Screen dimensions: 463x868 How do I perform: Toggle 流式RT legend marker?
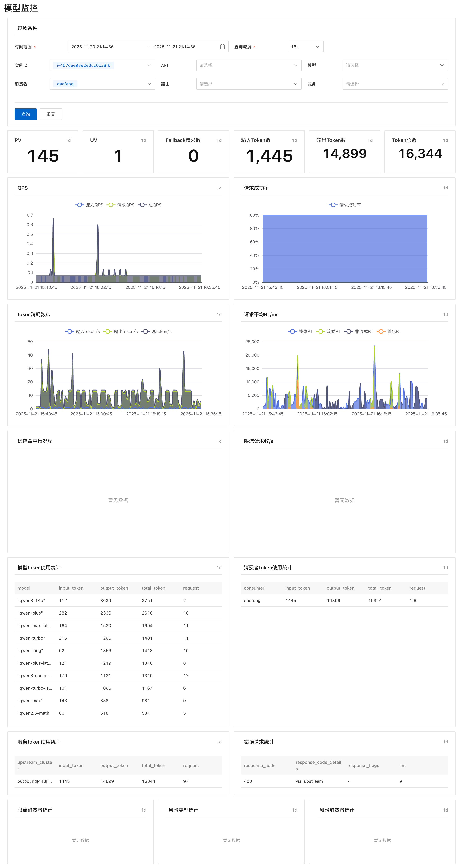320,332
